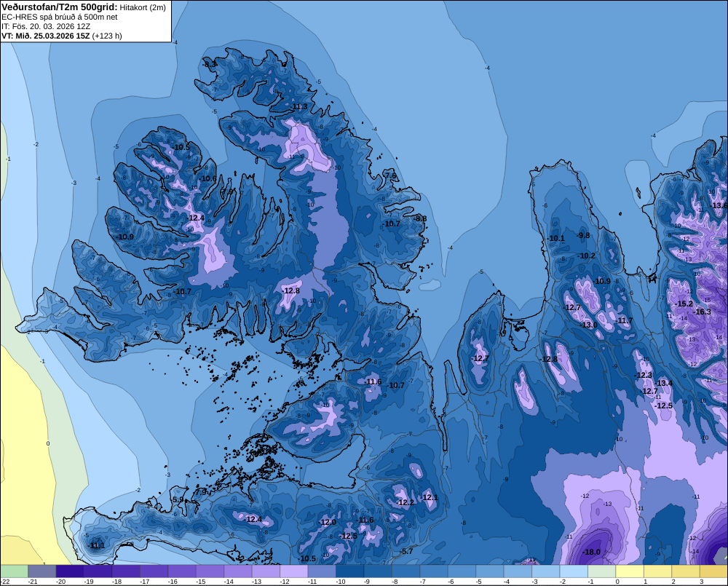Select the -13.6 value at the map's right edge
This screenshot has height=586, width=728.
click(720, 206)
